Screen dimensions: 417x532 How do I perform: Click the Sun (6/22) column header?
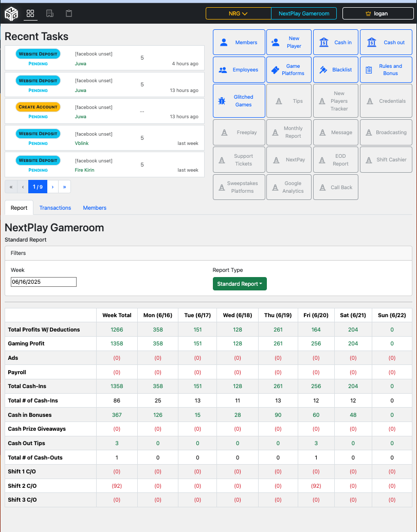[x=392, y=315]
